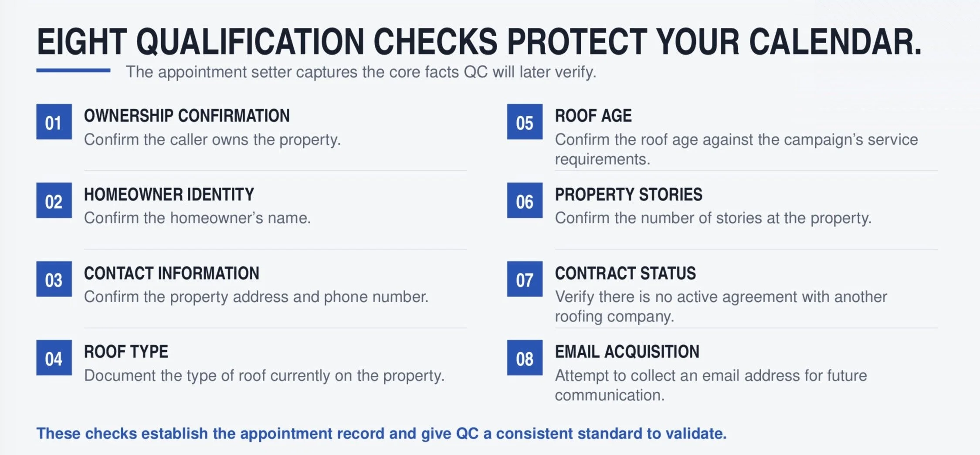Click the Contact Information heading

click(172, 273)
